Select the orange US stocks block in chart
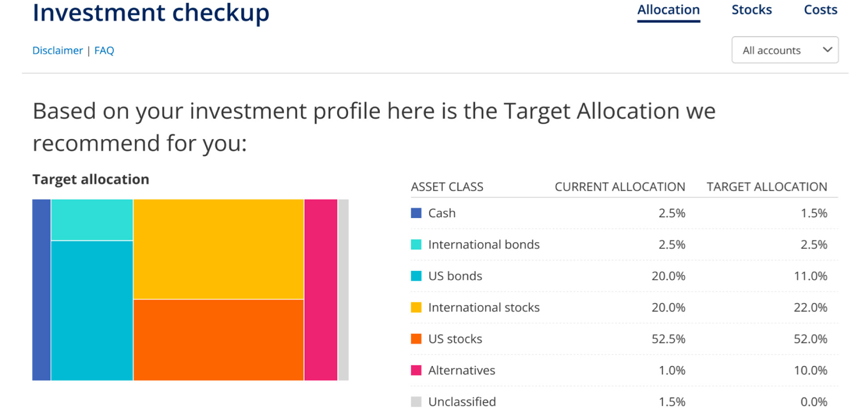The height and width of the screenshot is (412, 868). click(x=218, y=339)
